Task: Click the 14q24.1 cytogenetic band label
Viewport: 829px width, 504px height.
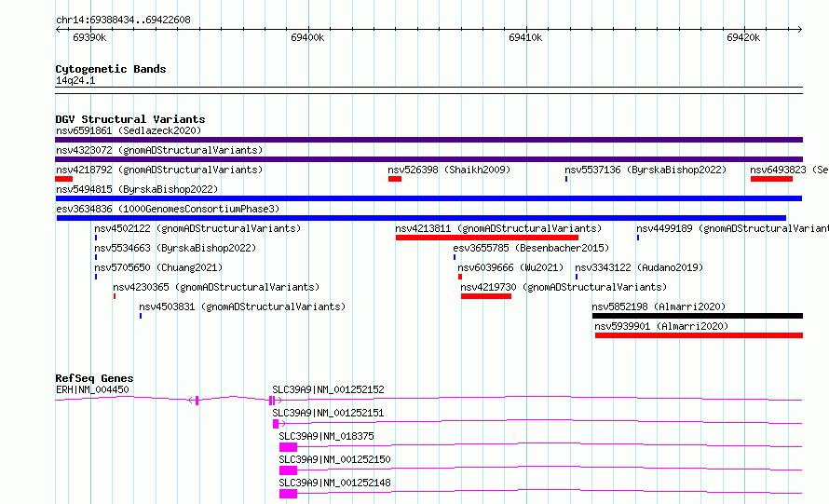Action: [x=75, y=80]
